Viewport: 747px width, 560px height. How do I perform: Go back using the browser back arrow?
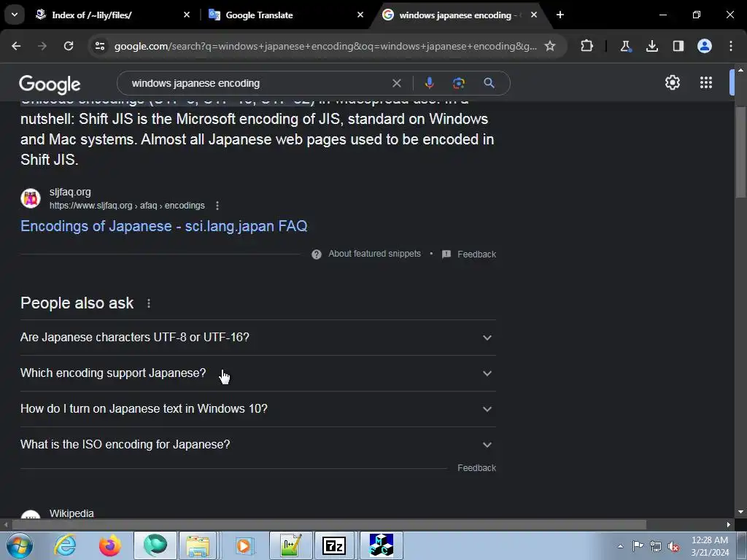(x=16, y=46)
